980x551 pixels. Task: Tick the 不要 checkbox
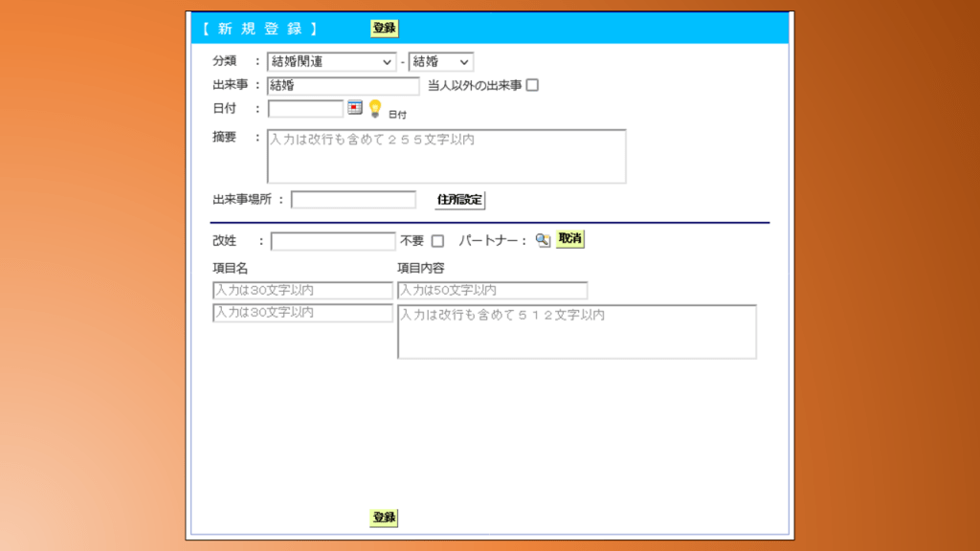pyautogui.click(x=437, y=241)
